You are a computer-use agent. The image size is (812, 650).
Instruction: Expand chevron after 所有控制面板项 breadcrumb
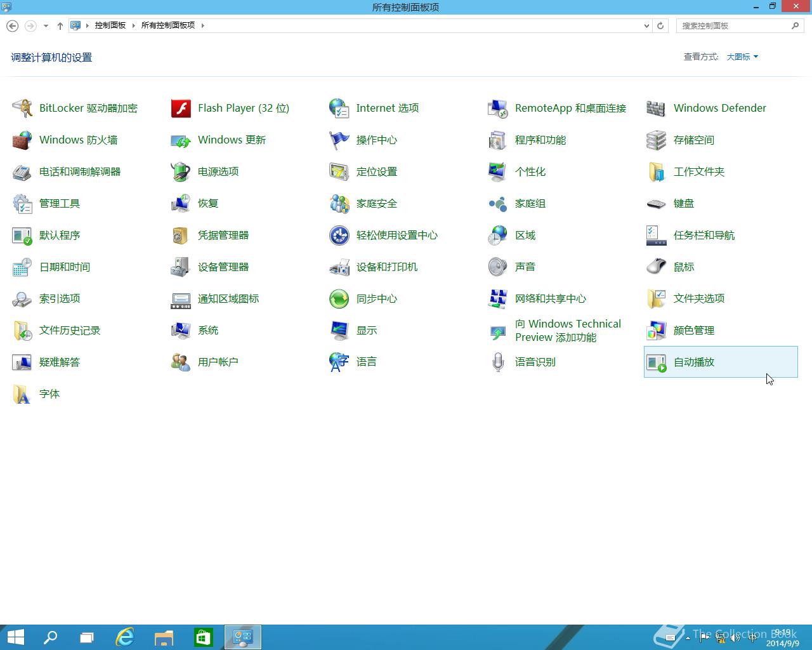(203, 25)
